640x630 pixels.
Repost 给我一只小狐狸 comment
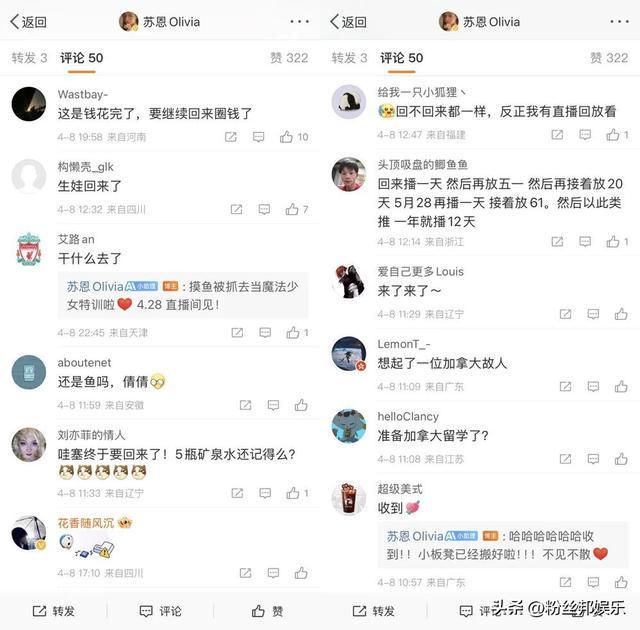[557, 135]
